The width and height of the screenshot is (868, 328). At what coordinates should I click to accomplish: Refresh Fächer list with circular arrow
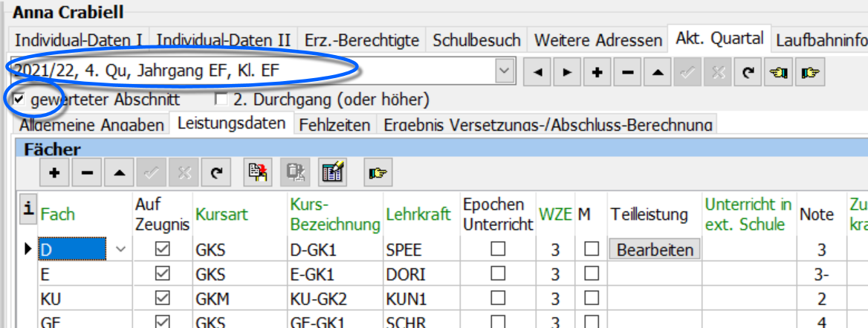[x=216, y=173]
